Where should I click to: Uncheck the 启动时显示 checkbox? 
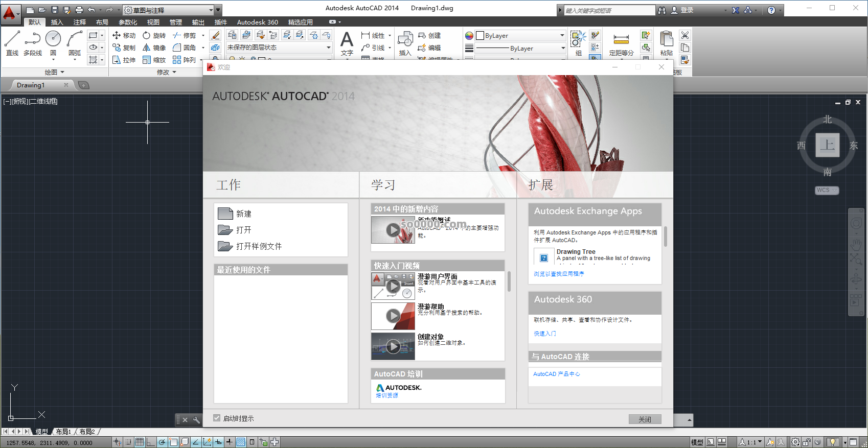tap(217, 418)
